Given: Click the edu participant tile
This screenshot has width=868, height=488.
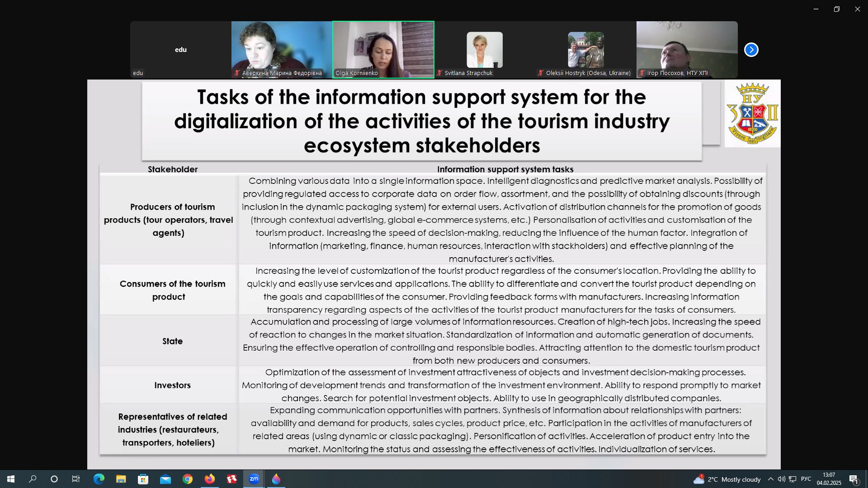Looking at the screenshot, I should pos(180,50).
